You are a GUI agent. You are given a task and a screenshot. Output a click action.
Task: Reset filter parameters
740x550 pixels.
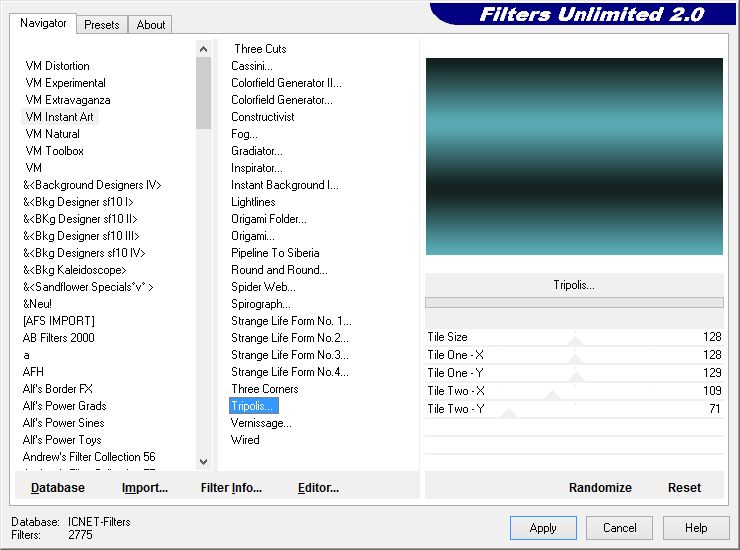[684, 488]
